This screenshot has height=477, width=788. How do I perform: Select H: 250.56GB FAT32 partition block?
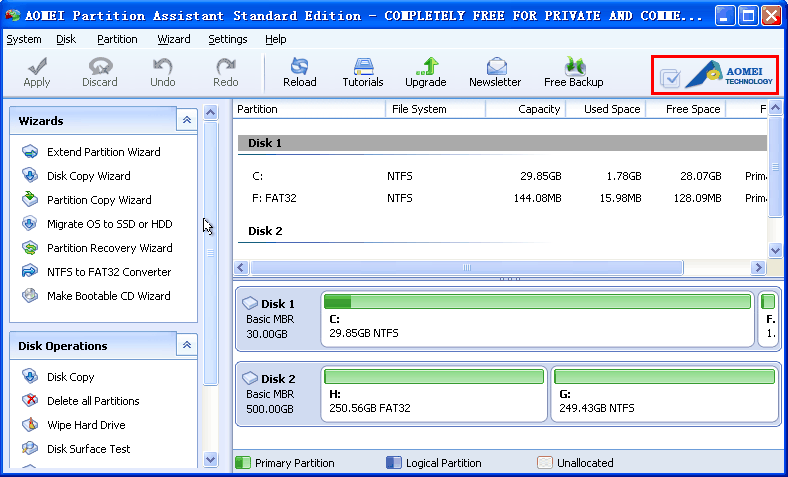[x=434, y=394]
